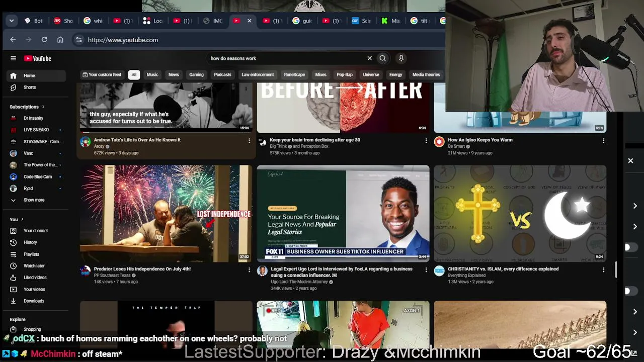Select the Law enforcement filter chip
644x362 pixels.
tap(258, 74)
